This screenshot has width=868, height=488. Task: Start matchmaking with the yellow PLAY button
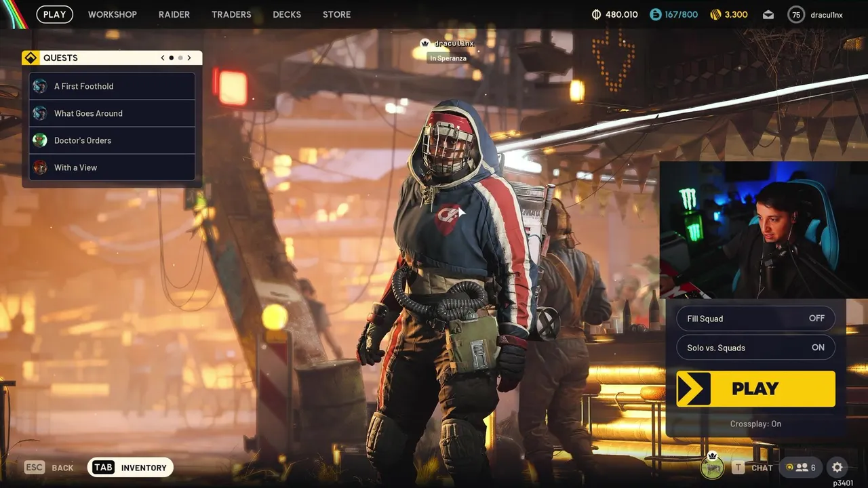tap(755, 388)
